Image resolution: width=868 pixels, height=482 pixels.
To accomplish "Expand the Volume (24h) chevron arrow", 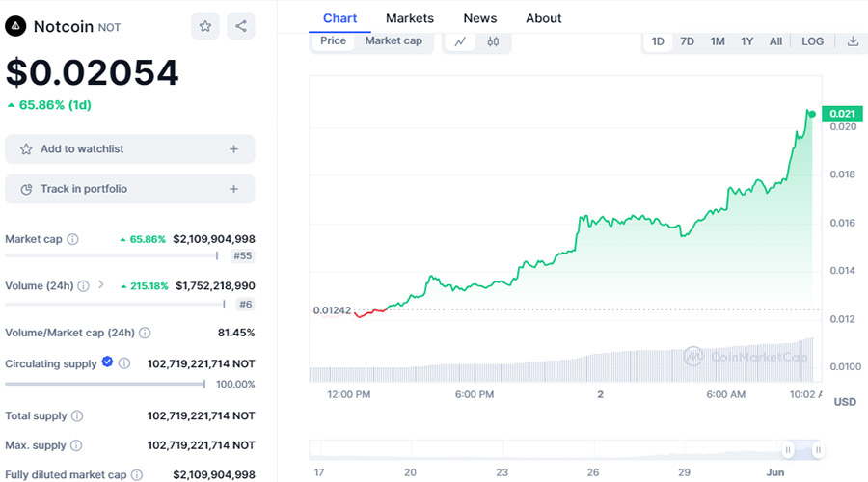I will 100,285.
